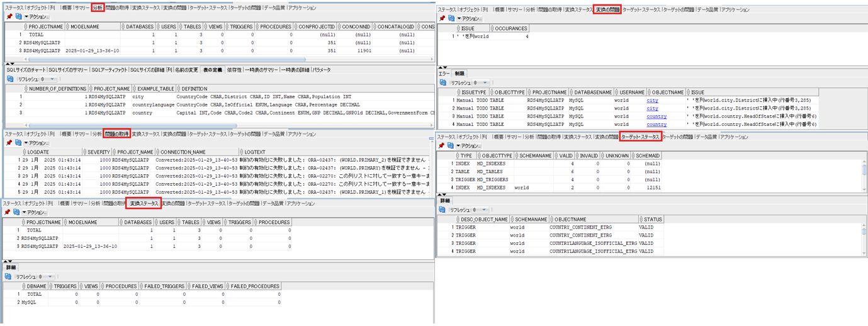Click refresh icon above NUMBER_OF_DEFINITIONS table
The height and width of the screenshot is (326, 868).
pos(10,79)
